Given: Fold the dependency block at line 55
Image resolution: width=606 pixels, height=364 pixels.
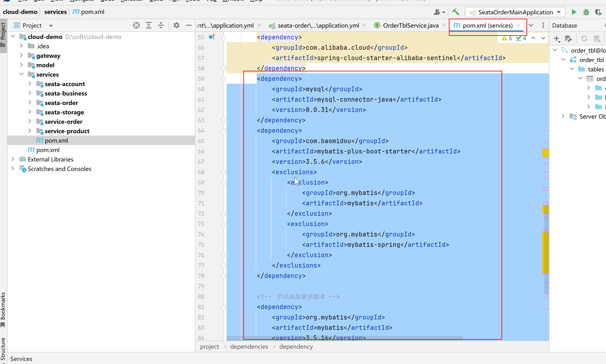Looking at the screenshot, I should [x=224, y=37].
